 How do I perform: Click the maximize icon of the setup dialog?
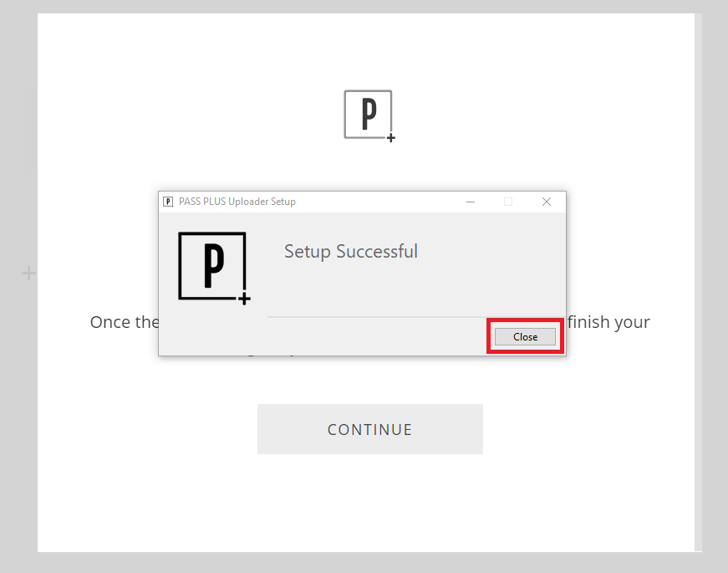coord(508,202)
